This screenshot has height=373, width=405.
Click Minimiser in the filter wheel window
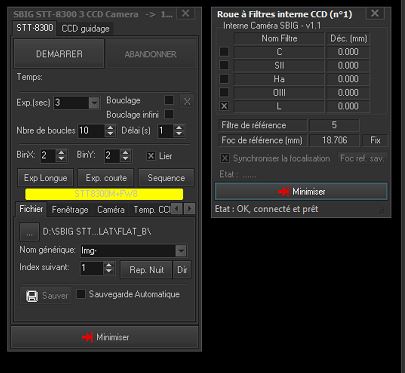[x=301, y=192]
